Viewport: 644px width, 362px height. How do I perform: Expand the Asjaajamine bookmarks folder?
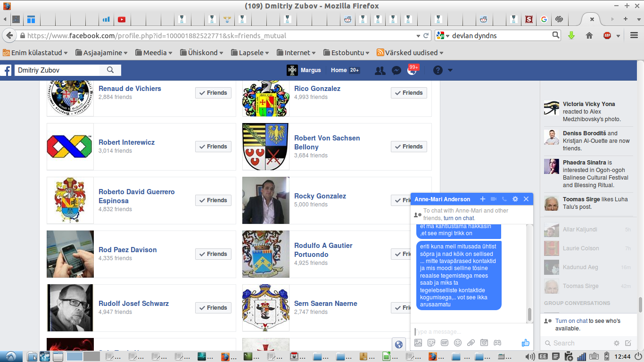pos(101,53)
